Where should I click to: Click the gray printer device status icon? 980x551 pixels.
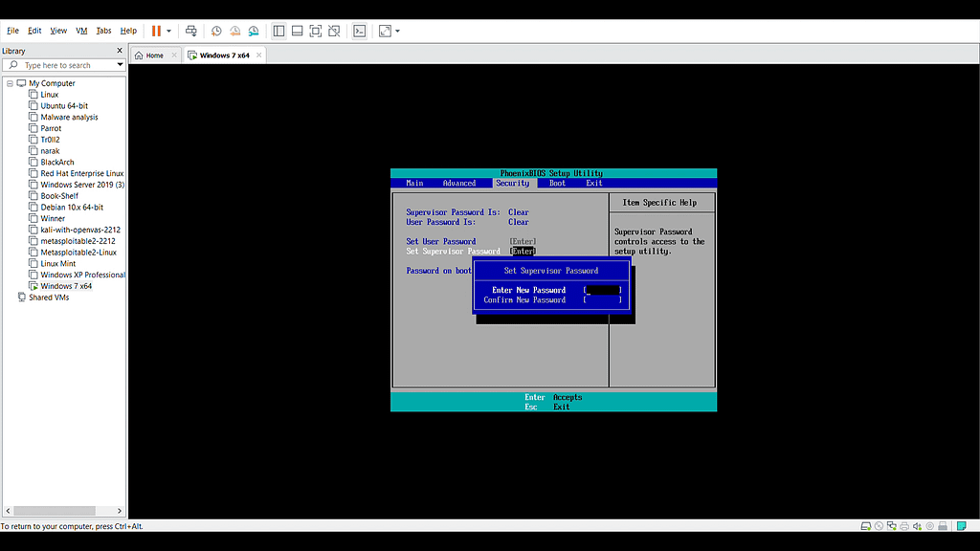(x=943, y=526)
